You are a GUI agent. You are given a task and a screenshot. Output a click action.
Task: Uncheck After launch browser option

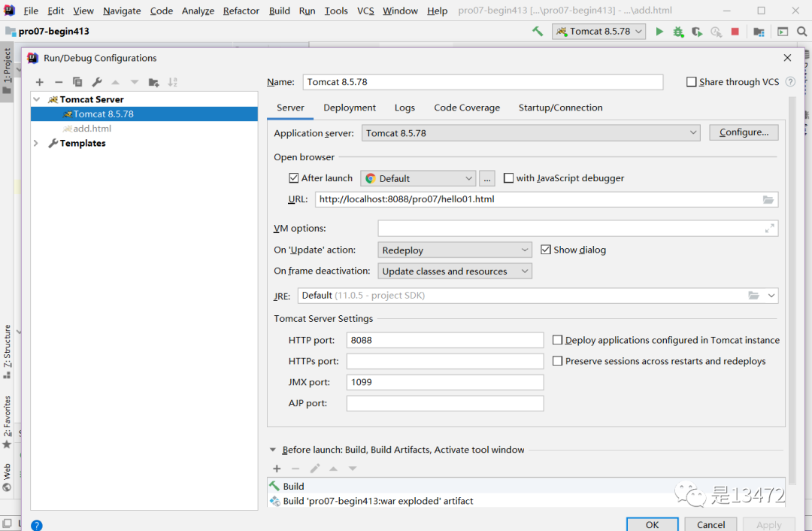tap(294, 178)
